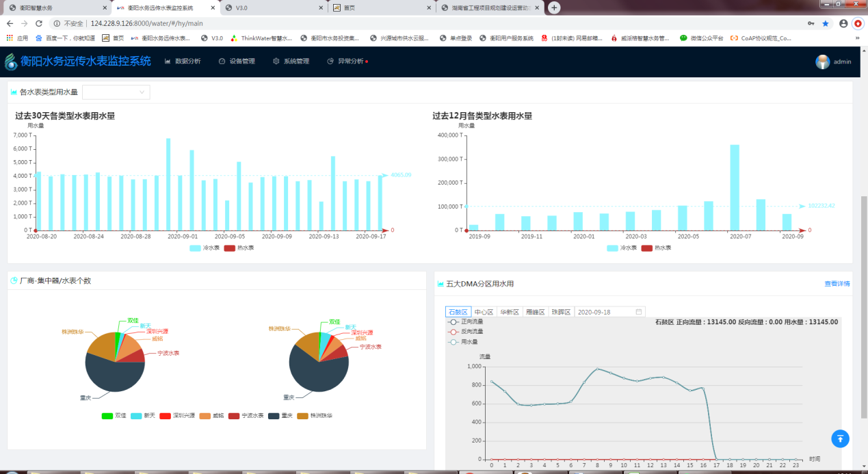Image resolution: width=868 pixels, height=474 pixels.
Task: Expand the 数据分析 navigation menu
Action: pos(183,62)
